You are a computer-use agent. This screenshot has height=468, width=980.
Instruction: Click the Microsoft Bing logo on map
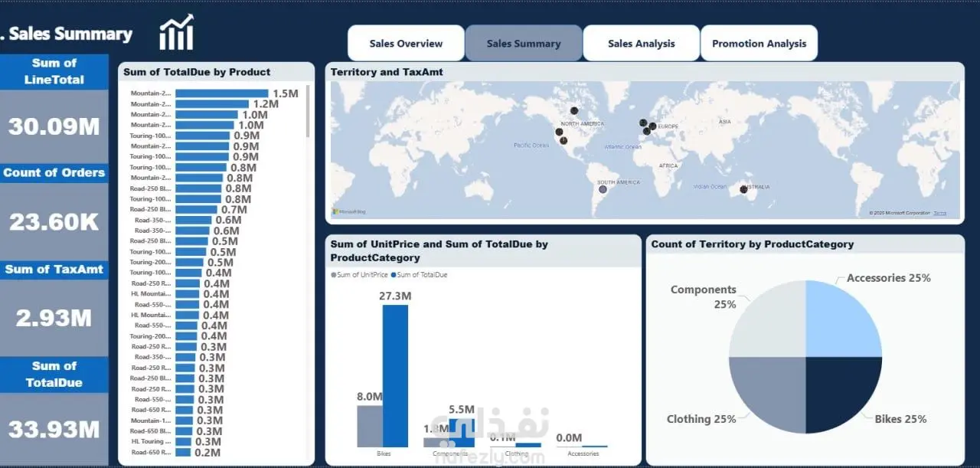[x=348, y=211]
